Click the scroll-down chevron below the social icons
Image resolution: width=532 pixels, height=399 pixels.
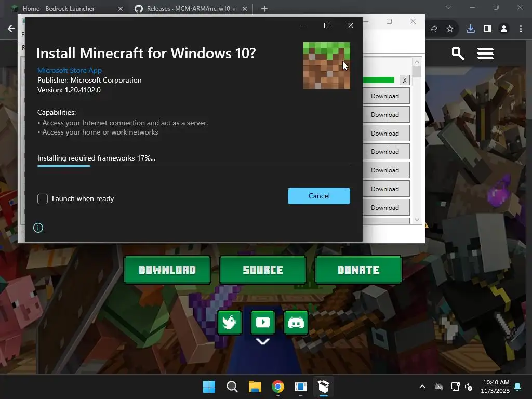coord(263,341)
